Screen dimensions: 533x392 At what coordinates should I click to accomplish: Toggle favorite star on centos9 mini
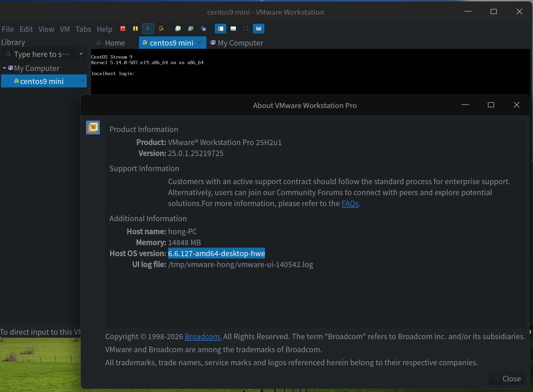point(82,81)
